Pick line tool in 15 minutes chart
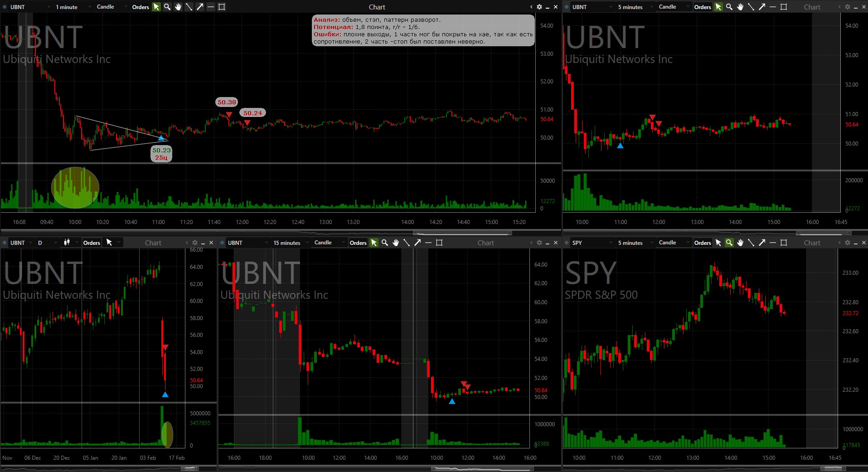This screenshot has height=472, width=868. pyautogui.click(x=407, y=243)
